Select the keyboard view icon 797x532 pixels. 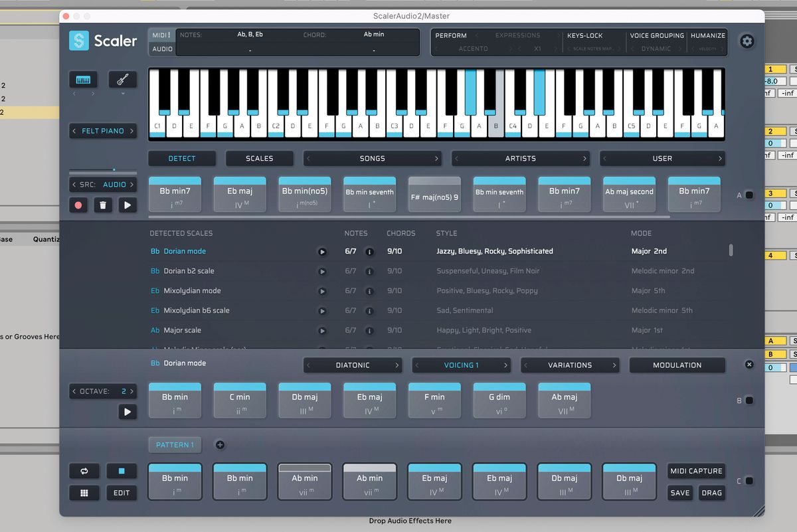coord(82,79)
